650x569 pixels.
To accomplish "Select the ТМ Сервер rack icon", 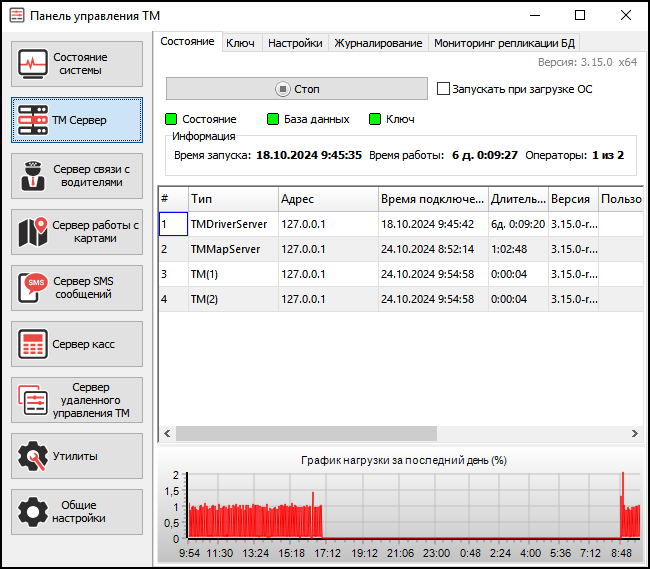I will coord(33,120).
